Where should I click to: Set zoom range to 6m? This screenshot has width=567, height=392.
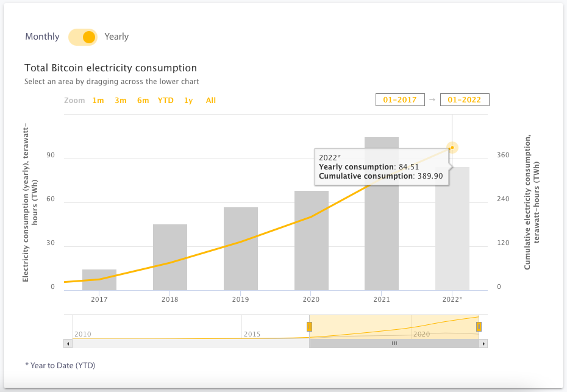(143, 101)
